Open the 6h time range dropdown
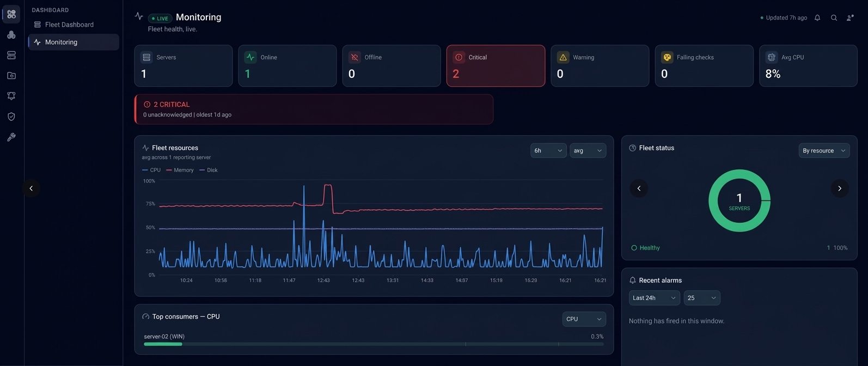Viewport: 868px width, 366px height. [548, 151]
